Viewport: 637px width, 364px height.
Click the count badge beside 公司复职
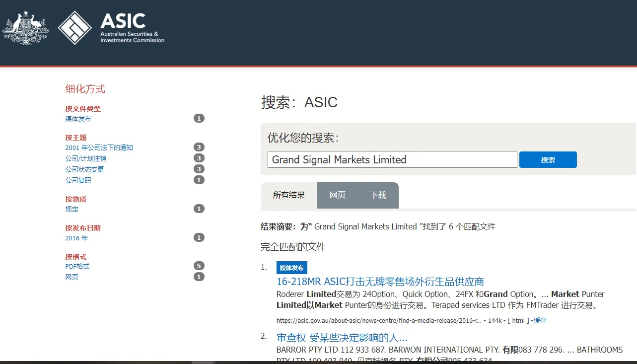(x=199, y=180)
